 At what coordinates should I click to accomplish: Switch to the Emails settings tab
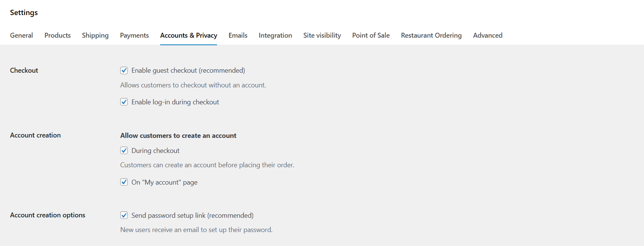tap(238, 35)
